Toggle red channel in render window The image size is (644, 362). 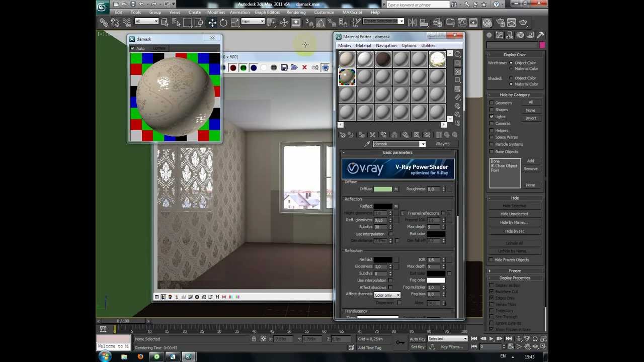point(233,68)
